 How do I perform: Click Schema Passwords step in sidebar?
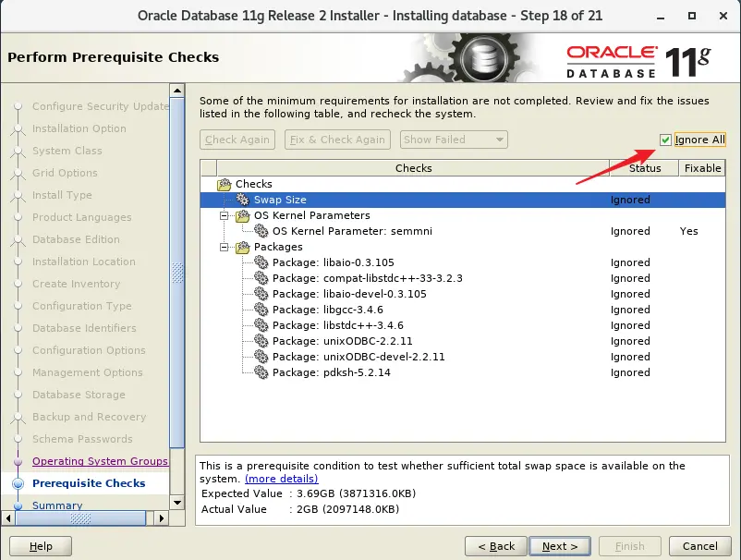(x=82, y=439)
